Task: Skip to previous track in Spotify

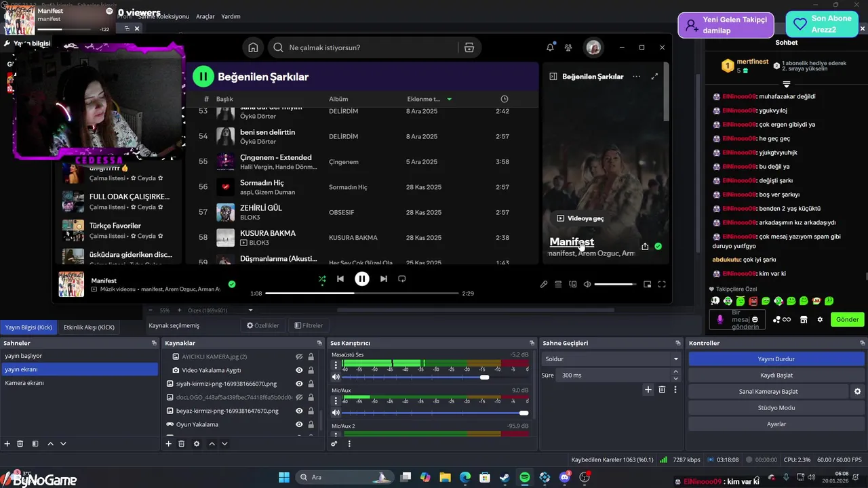Action: tap(340, 279)
